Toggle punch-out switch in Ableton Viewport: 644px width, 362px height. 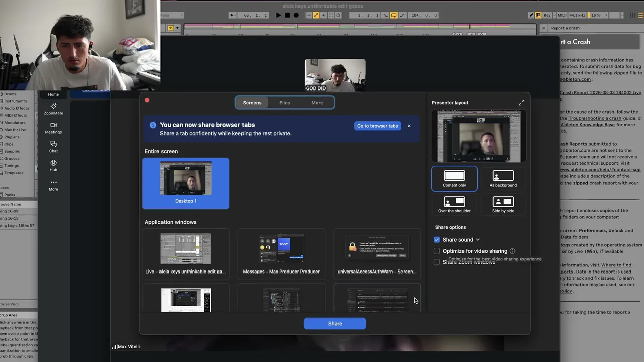pyautogui.click(x=402, y=15)
